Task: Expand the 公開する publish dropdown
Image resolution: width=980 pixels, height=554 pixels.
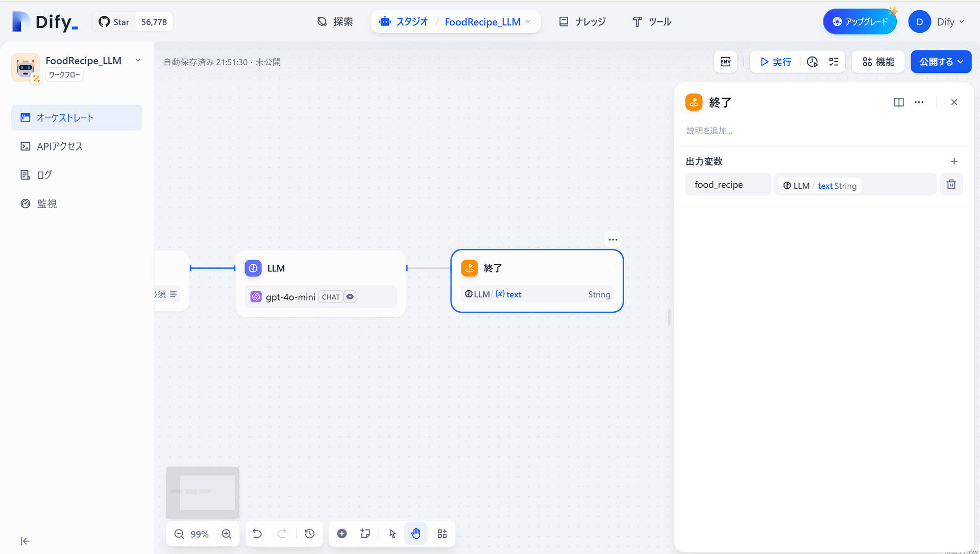Action: tap(941, 62)
